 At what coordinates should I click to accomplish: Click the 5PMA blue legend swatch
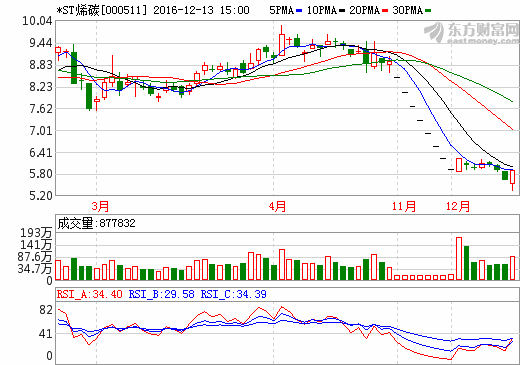coord(299,11)
